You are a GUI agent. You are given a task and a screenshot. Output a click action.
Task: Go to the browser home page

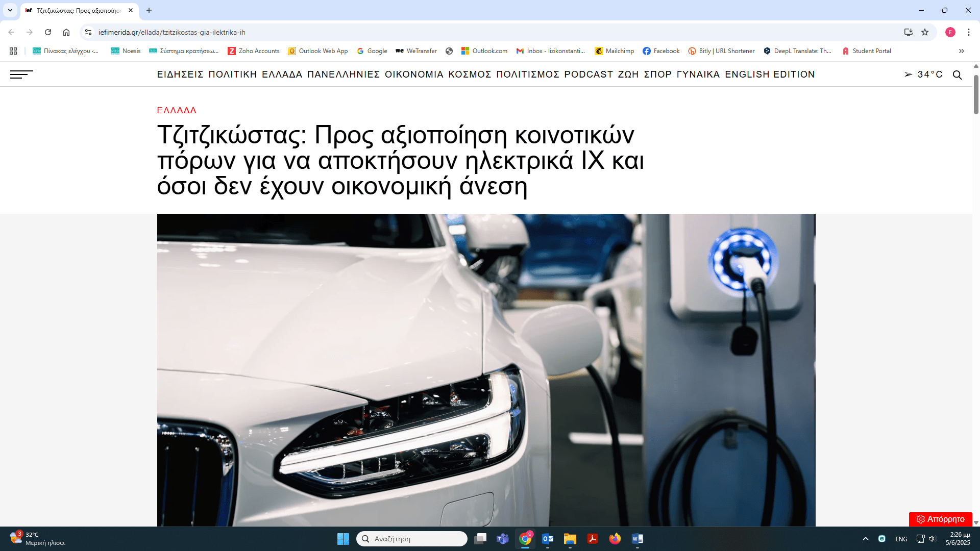pyautogui.click(x=66, y=32)
